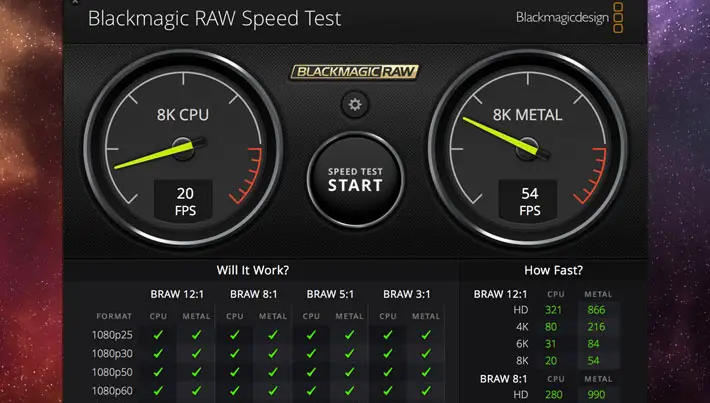Click the BRAW 5:1 column header
The image size is (710, 403).
pos(330,294)
